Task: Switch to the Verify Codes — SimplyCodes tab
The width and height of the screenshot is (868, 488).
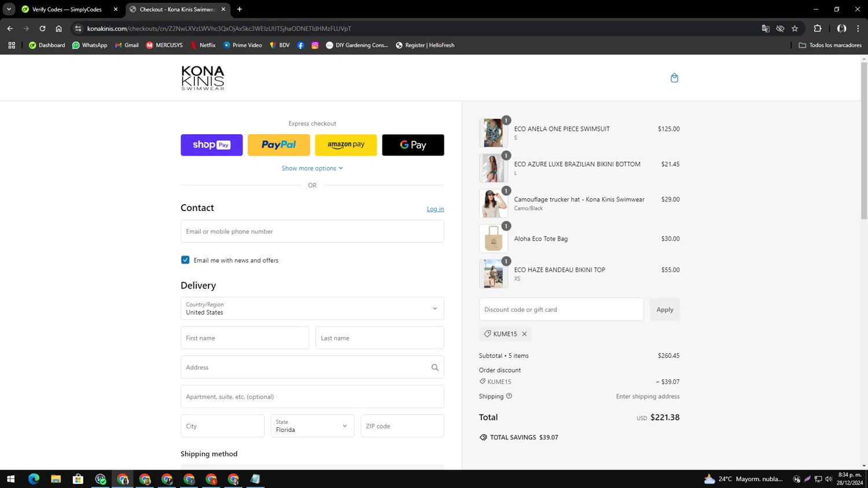Action: [67, 9]
